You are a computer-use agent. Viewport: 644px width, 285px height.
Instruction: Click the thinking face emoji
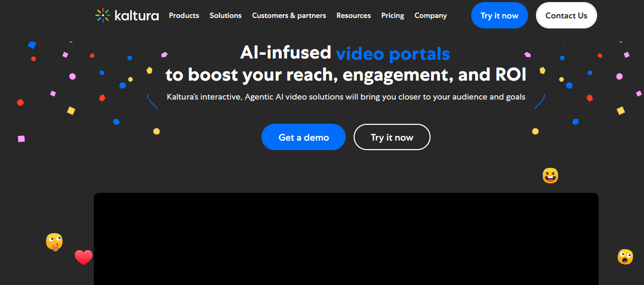(54, 242)
